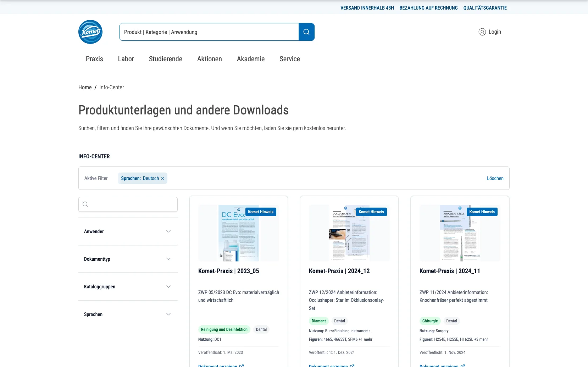The image size is (588, 367).
Task: Open external link icon for Komet-Praxis 2024_12
Action: (352, 366)
